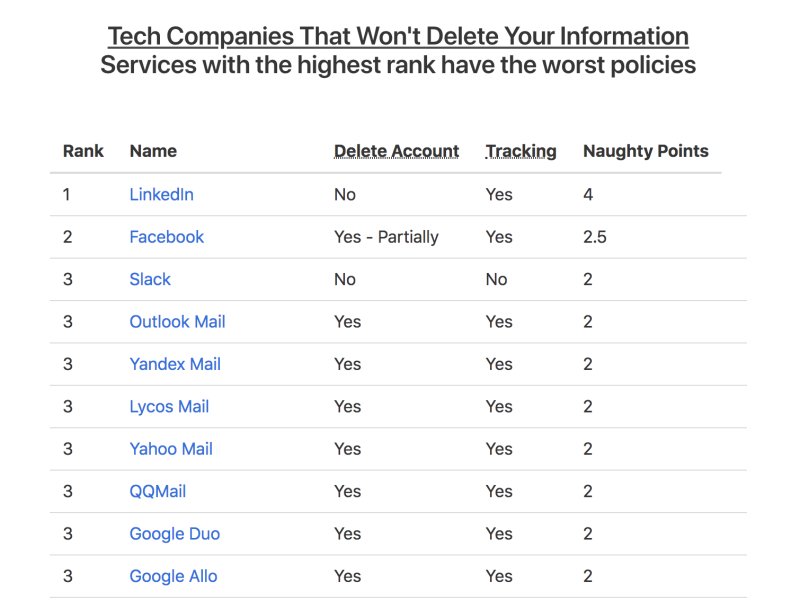800x600 pixels.
Task: Click the Naughty Points column header
Action: tap(645, 152)
